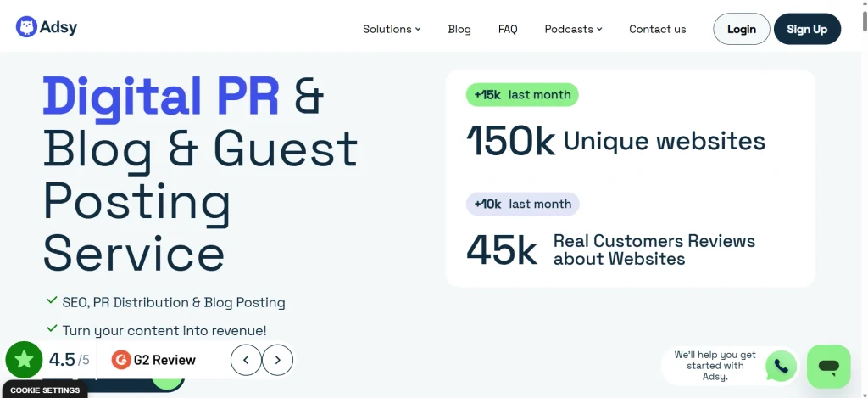Click "SEO, PR Distribution & Blog Posting" line
This screenshot has width=868, height=398.
[174, 303]
